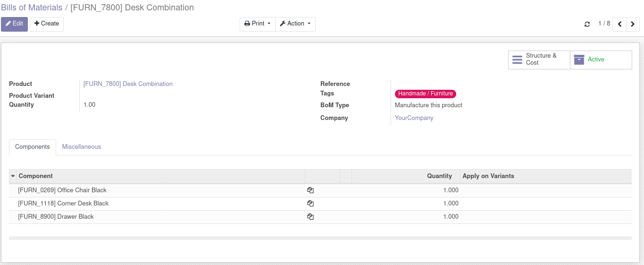644x265 pixels.
Task: Create a new bill of materials
Action: (x=47, y=24)
